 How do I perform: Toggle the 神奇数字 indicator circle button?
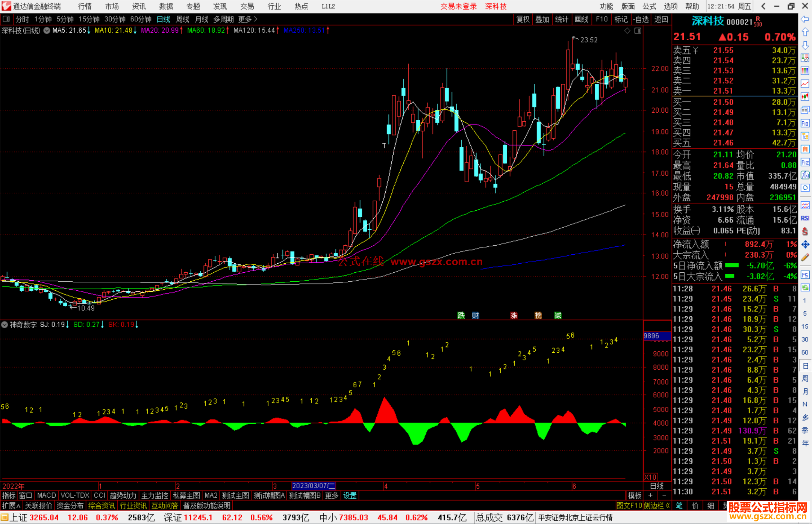coord(5,325)
